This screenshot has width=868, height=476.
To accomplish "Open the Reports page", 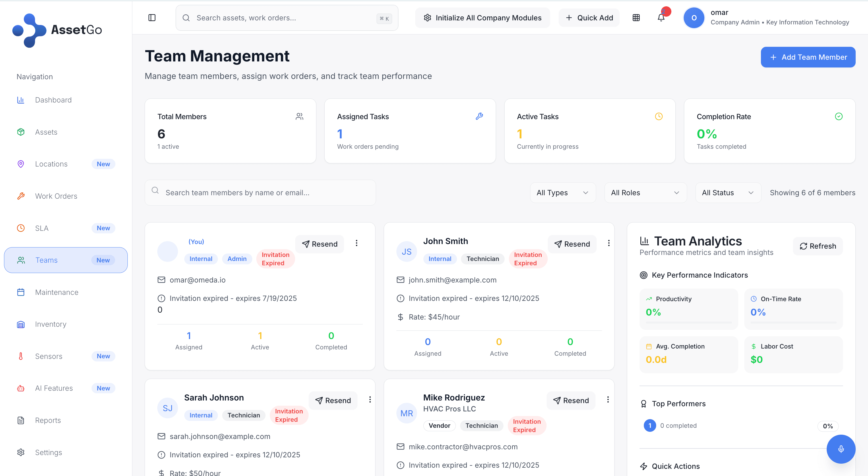I will point(66,420).
